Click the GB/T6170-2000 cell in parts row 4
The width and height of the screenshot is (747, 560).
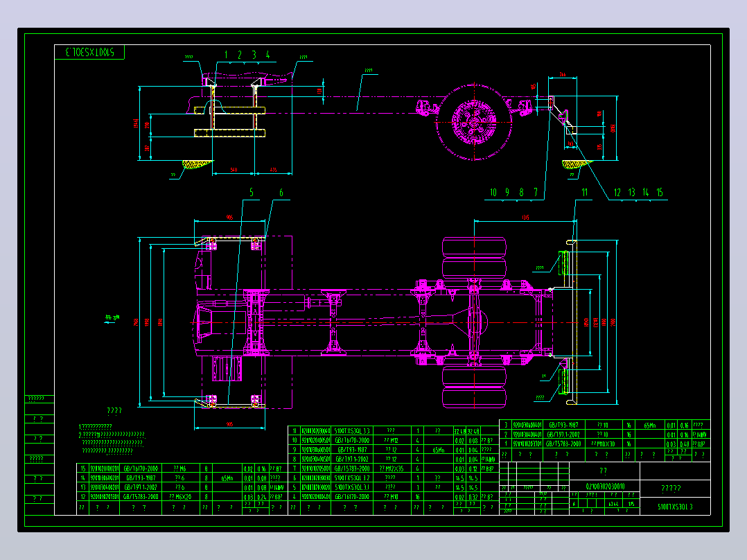click(x=352, y=497)
